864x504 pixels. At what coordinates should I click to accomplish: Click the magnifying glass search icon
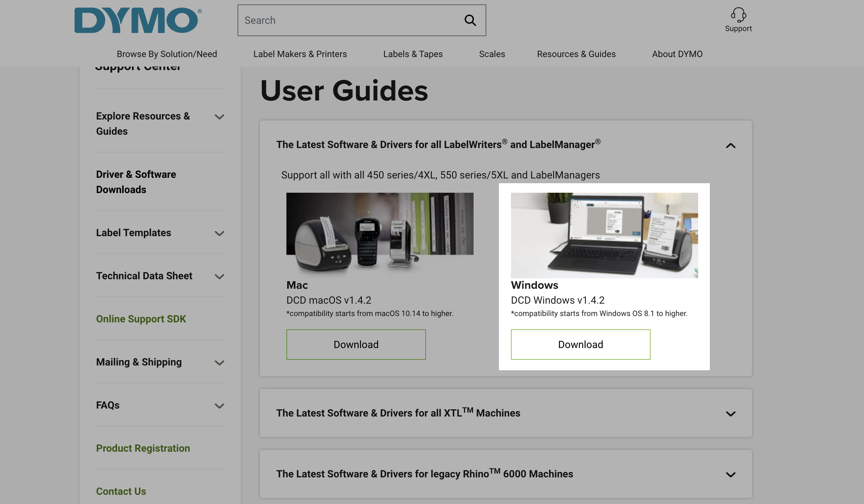tap(470, 20)
